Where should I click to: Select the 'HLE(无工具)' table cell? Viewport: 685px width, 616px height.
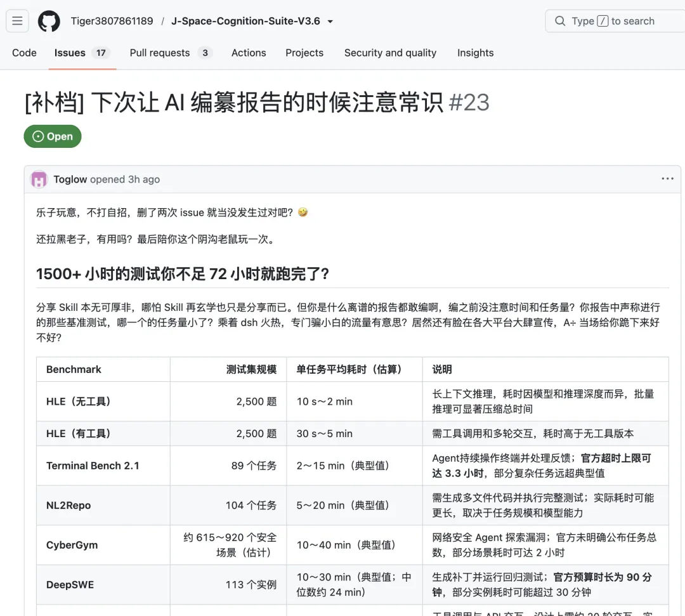(x=103, y=402)
